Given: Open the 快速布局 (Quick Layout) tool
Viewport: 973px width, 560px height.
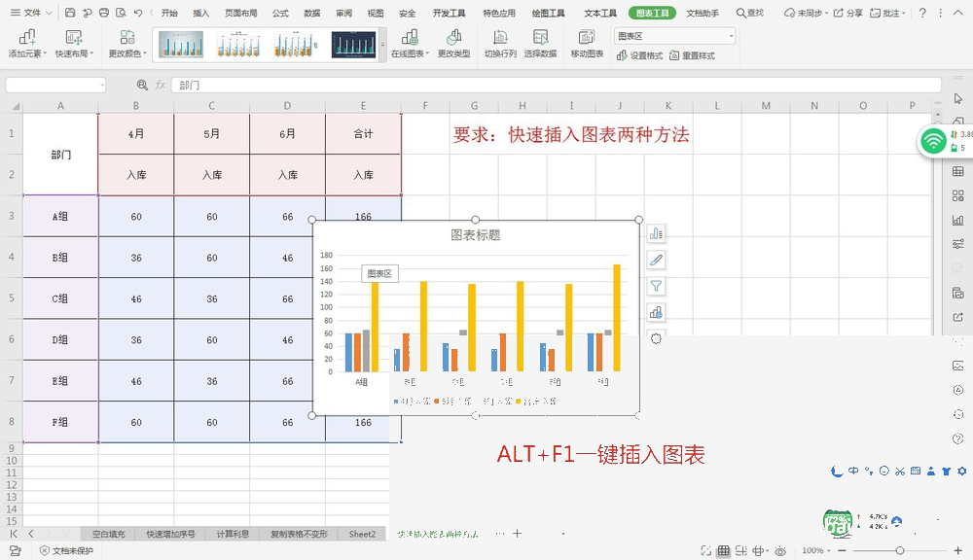Looking at the screenshot, I should click(x=74, y=44).
